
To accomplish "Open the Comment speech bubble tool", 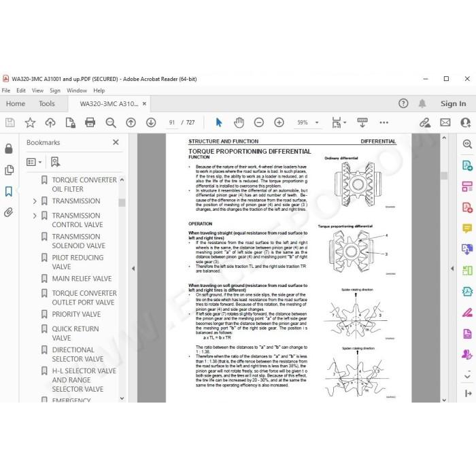I will [x=467, y=228].
